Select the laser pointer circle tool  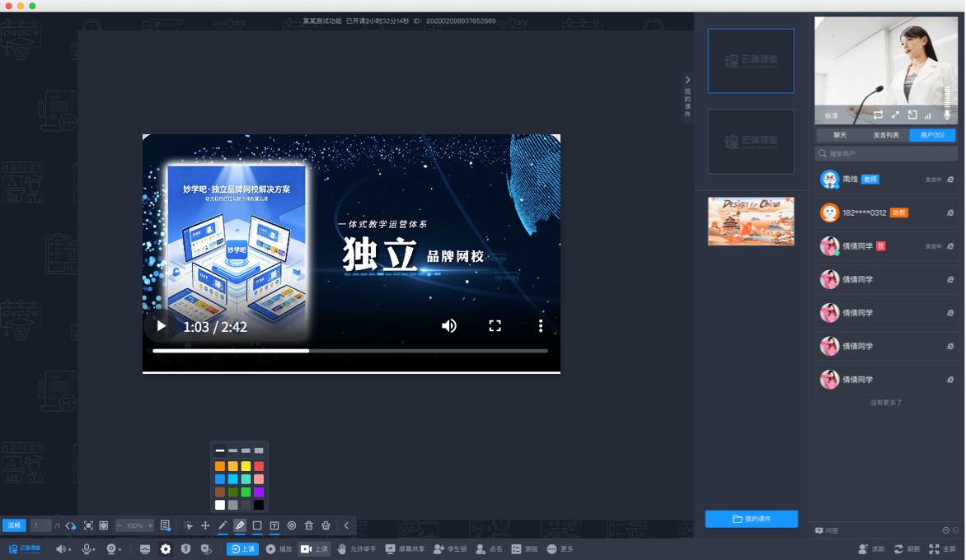[292, 525]
